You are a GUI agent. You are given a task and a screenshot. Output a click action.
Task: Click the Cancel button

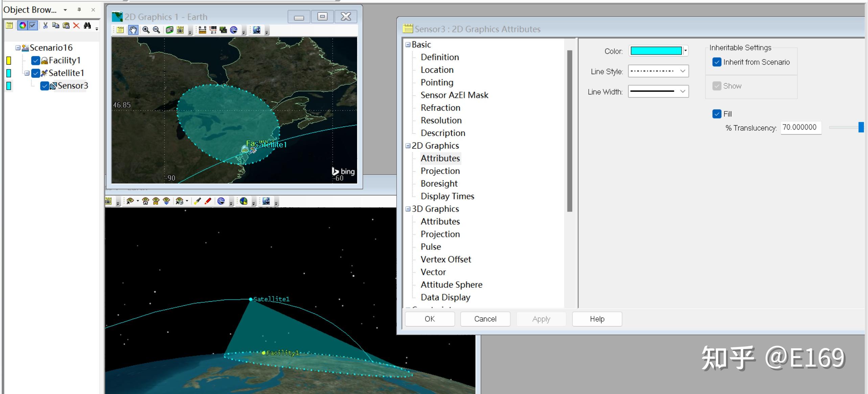[x=485, y=319]
